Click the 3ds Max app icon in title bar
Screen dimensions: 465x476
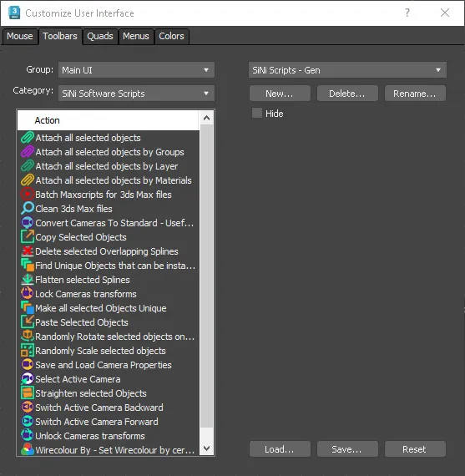click(14, 13)
